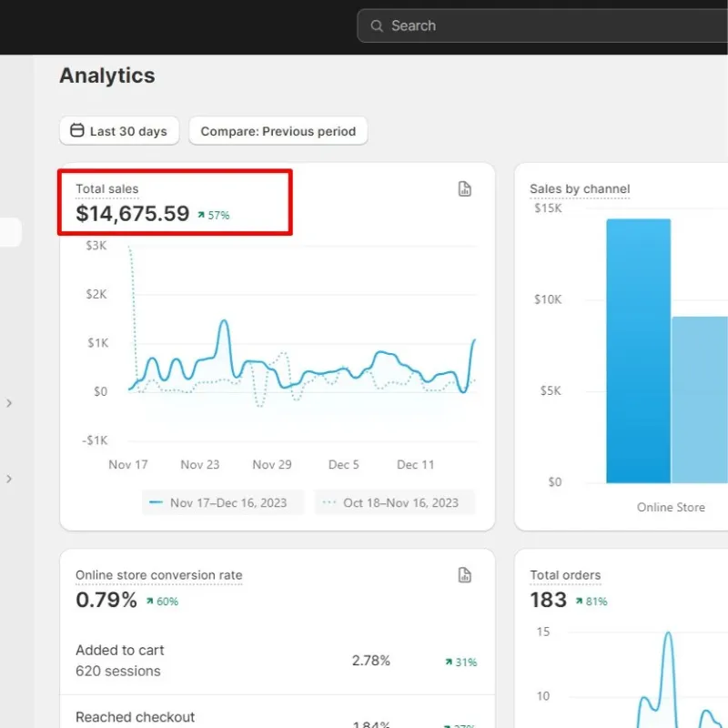Click the $10K label in Sales by channel
Image resolution: width=728 pixels, height=728 pixels.
pos(549,299)
